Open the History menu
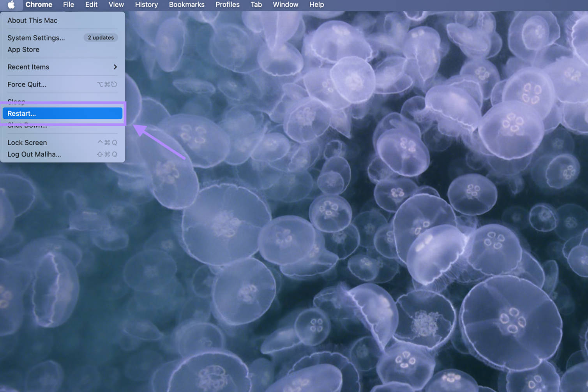 click(147, 5)
